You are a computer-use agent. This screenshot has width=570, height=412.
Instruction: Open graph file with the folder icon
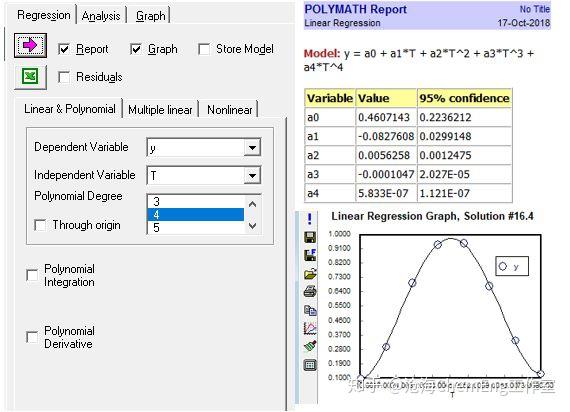pyautogui.click(x=310, y=274)
